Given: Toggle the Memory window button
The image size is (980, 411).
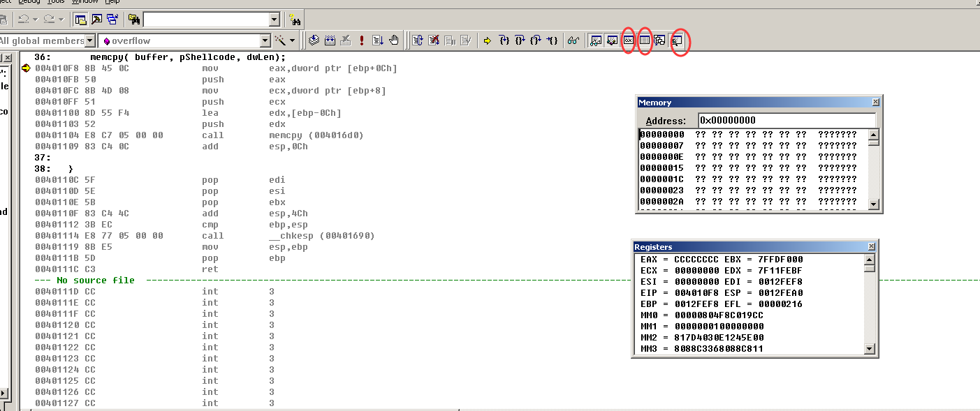Looking at the screenshot, I should pos(644,40).
